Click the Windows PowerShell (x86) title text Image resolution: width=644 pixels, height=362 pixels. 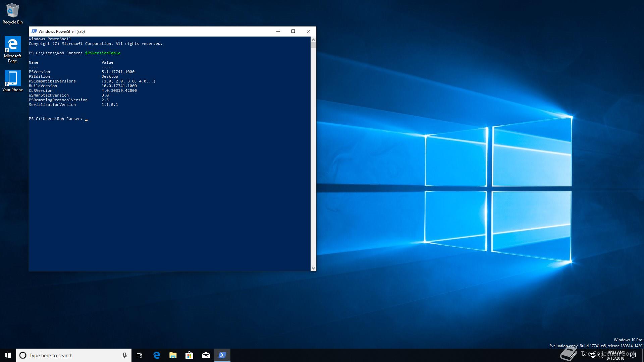[62, 31]
